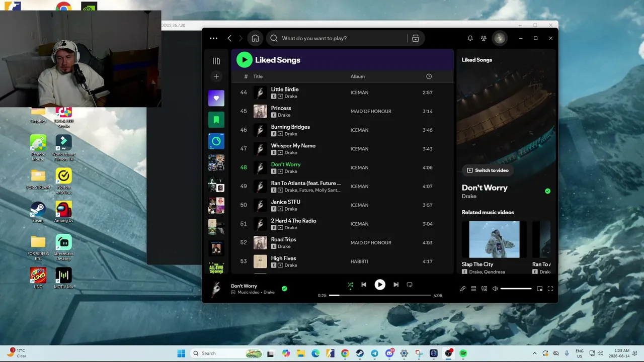This screenshot has width=644, height=362.
Task: Select the Road Trips track
Action: click(342, 243)
